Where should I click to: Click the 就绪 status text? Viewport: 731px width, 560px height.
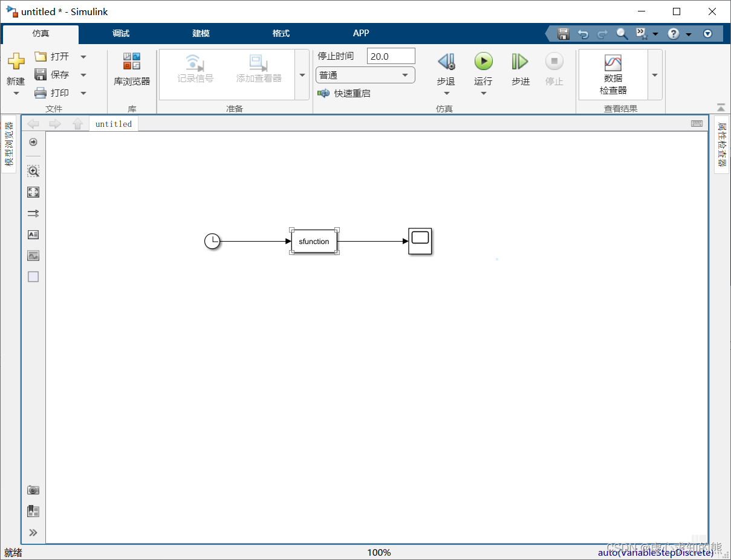[13, 552]
